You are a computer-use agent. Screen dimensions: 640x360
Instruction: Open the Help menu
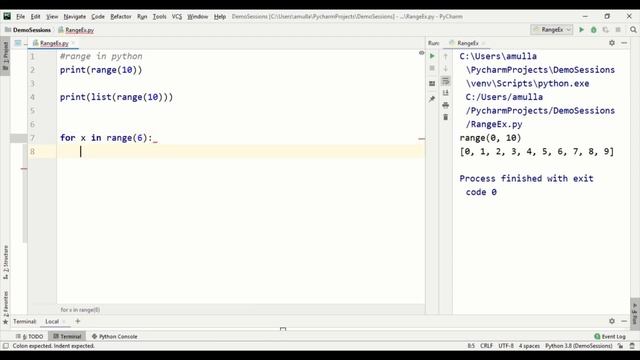(220, 17)
